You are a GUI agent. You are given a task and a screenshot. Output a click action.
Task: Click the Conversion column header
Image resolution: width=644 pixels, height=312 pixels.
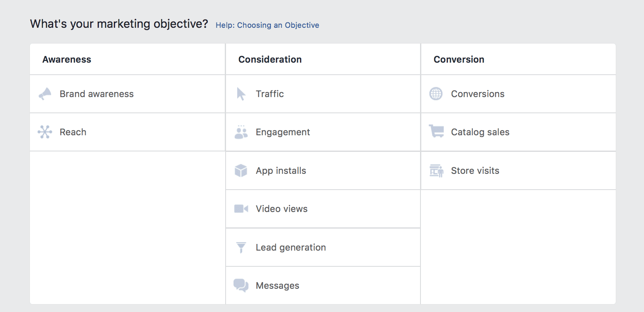(459, 59)
